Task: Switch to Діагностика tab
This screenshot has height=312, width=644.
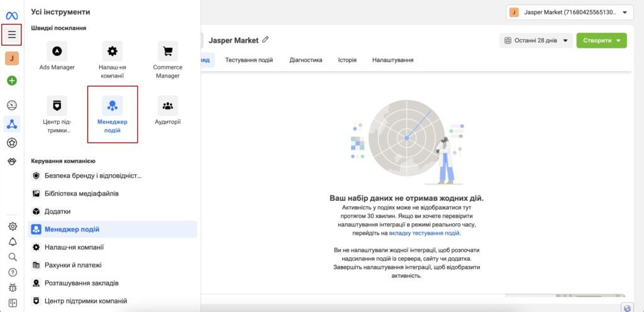Action: pyautogui.click(x=306, y=60)
